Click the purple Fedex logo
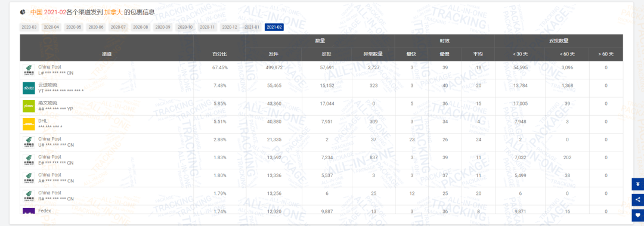 [29, 211]
